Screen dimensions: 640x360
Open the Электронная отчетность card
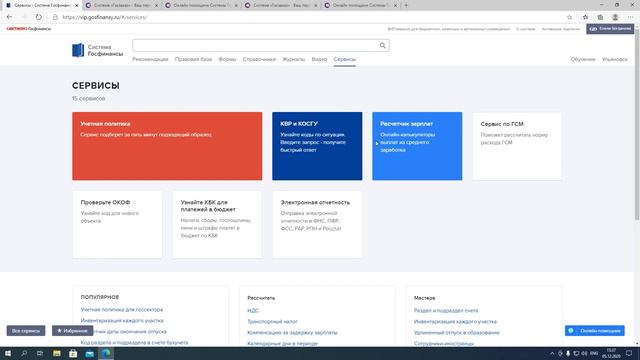[317, 224]
